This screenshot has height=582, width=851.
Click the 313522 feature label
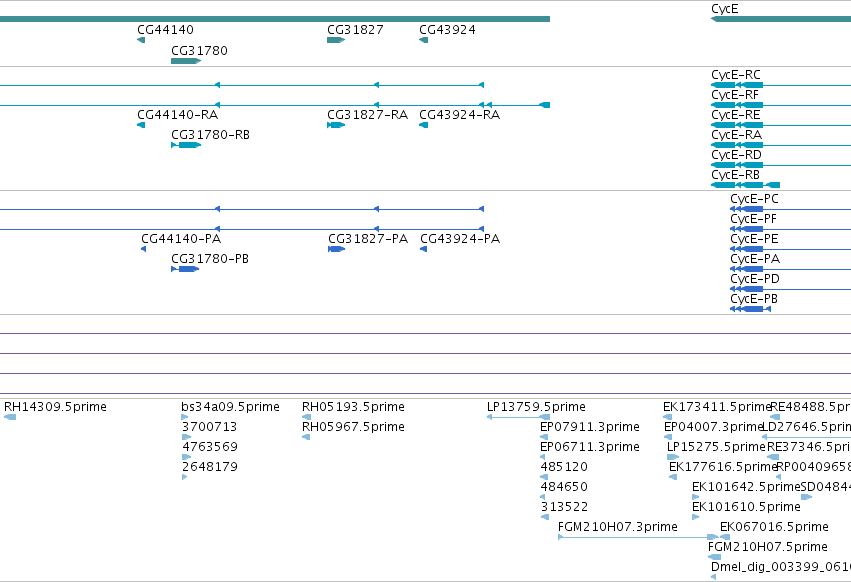tap(564, 507)
